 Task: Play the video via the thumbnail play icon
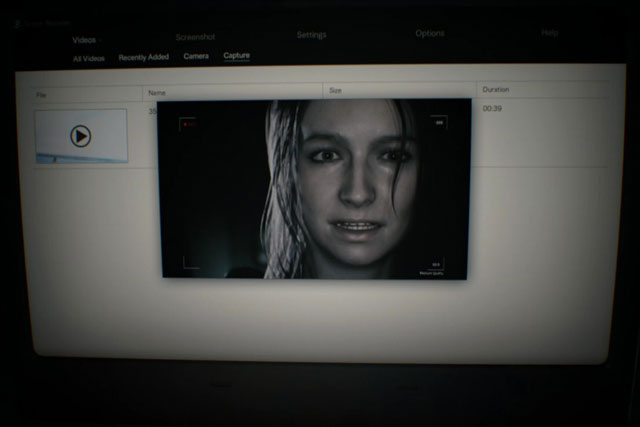(81, 136)
